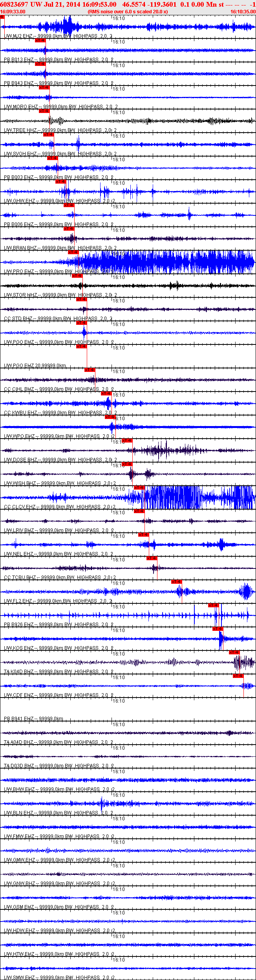The width and height of the screenshot is (256, 980).
Task: Click the red pick flag on CC CLCV trace
Action: click(x=139, y=488)
